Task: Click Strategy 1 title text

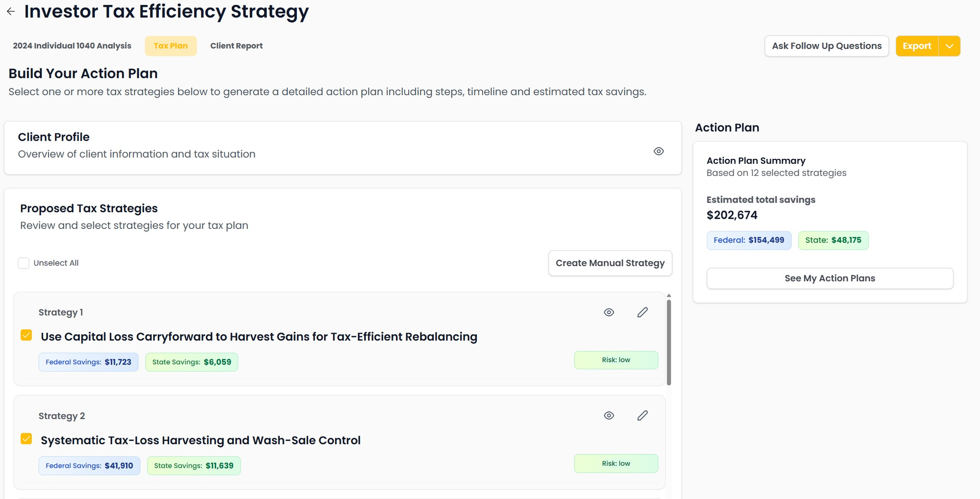Action: point(259,337)
